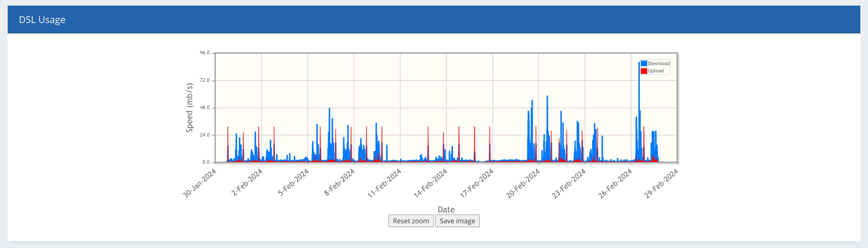Click the DSL Usage header title
The height and width of the screenshot is (248, 868).
[x=42, y=20]
